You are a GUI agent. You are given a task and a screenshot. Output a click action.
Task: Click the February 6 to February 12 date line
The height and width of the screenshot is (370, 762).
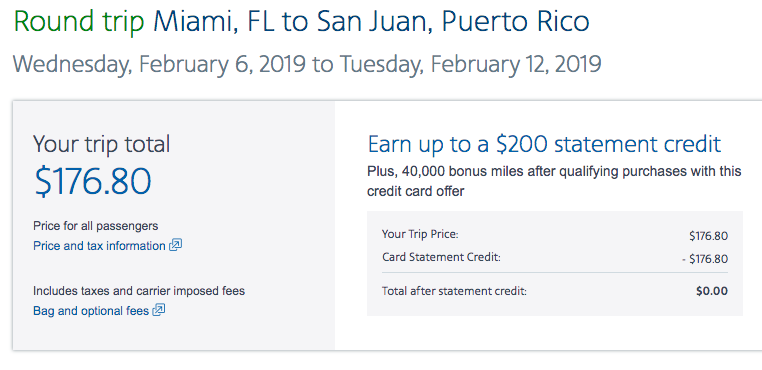307,64
